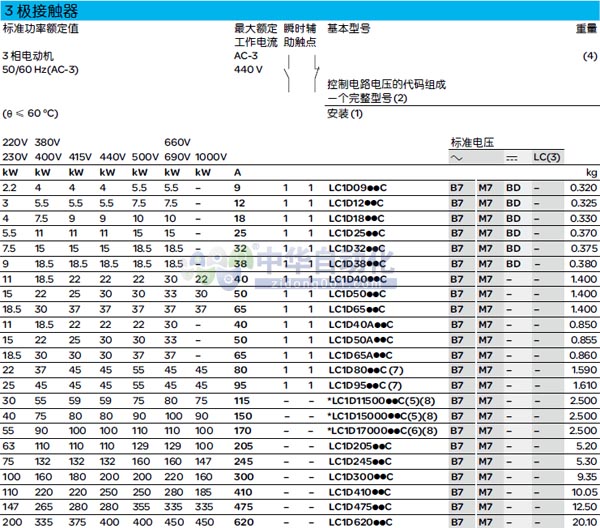Click the weight value 5.20
600x528 pixels.
pos(587,446)
